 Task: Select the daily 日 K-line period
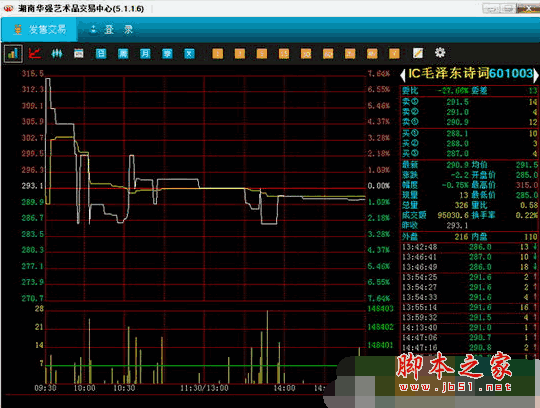click(x=101, y=53)
